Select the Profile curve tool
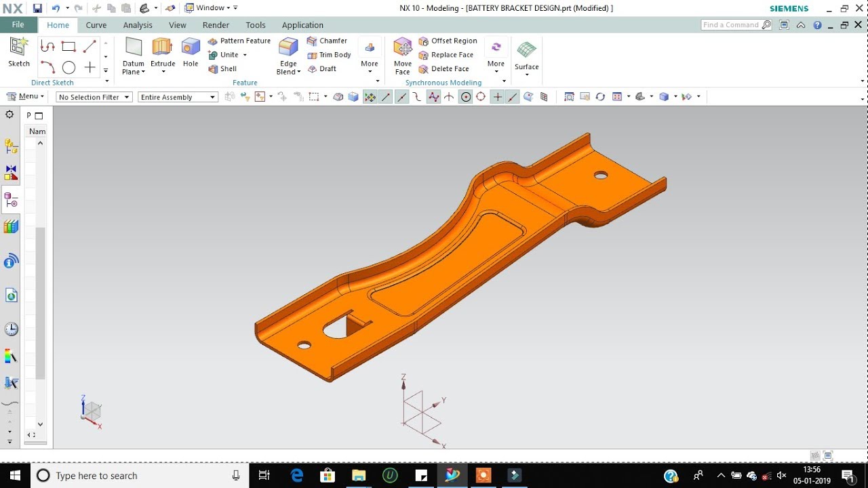Image resolution: width=868 pixels, height=488 pixels. 47,46
